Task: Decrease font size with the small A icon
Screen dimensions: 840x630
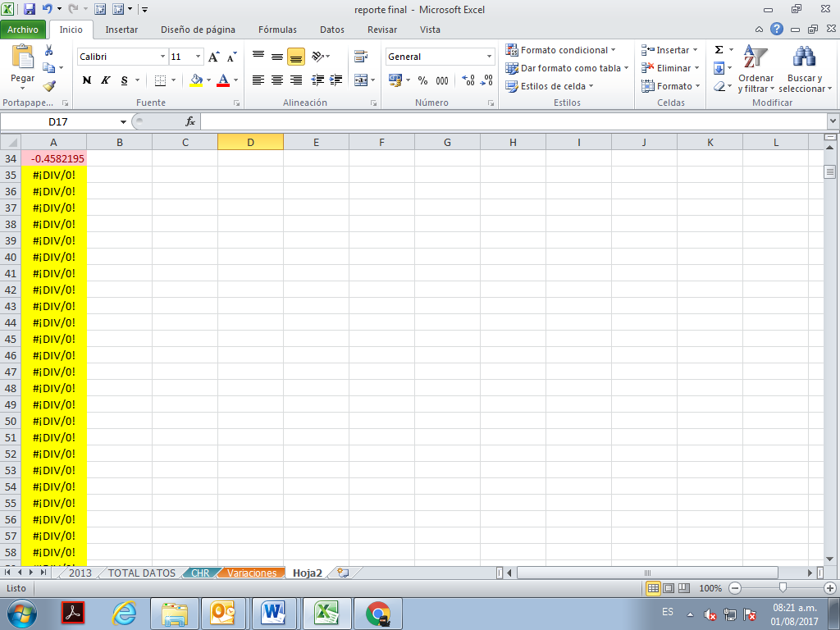Action: coord(231,57)
